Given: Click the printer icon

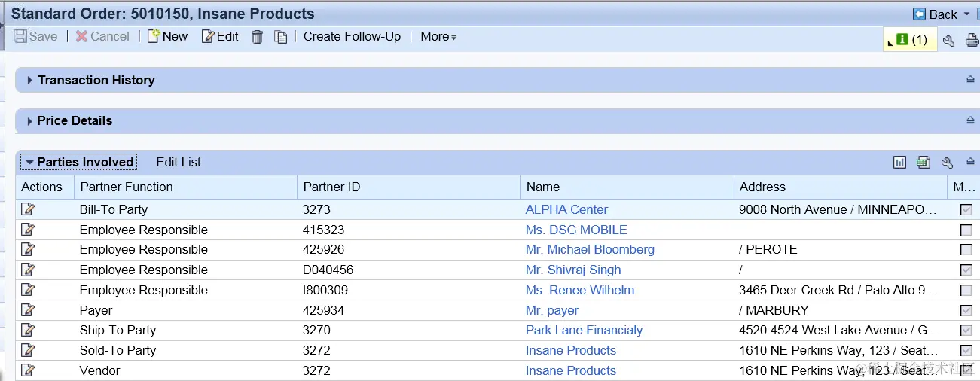Looking at the screenshot, I should 972,41.
